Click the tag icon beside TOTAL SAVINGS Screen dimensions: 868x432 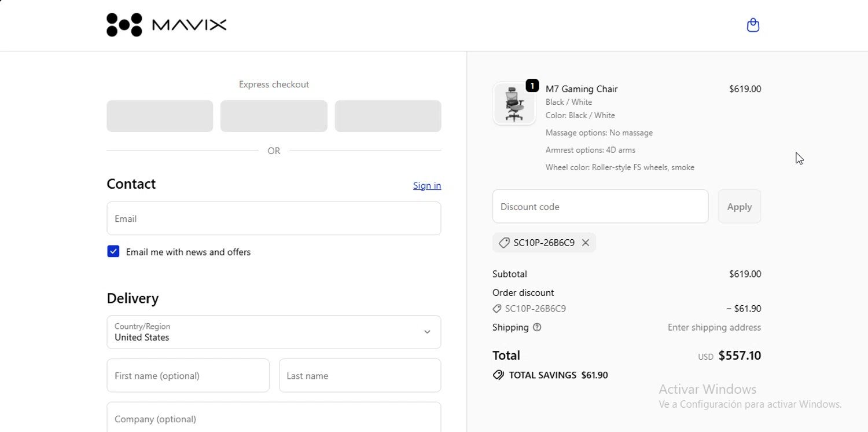point(498,375)
